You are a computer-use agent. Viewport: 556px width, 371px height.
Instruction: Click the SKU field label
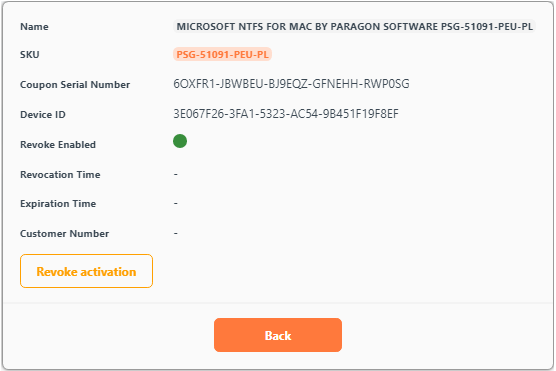pyautogui.click(x=30, y=55)
